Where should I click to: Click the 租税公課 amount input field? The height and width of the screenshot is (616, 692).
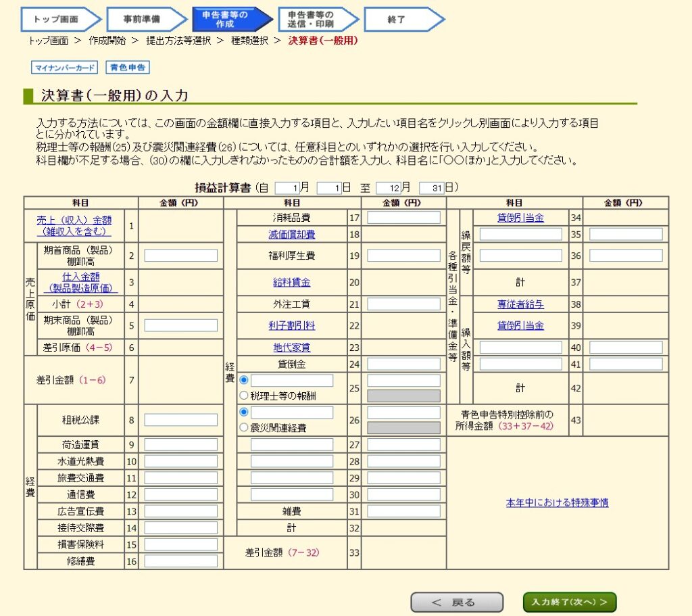180,419
